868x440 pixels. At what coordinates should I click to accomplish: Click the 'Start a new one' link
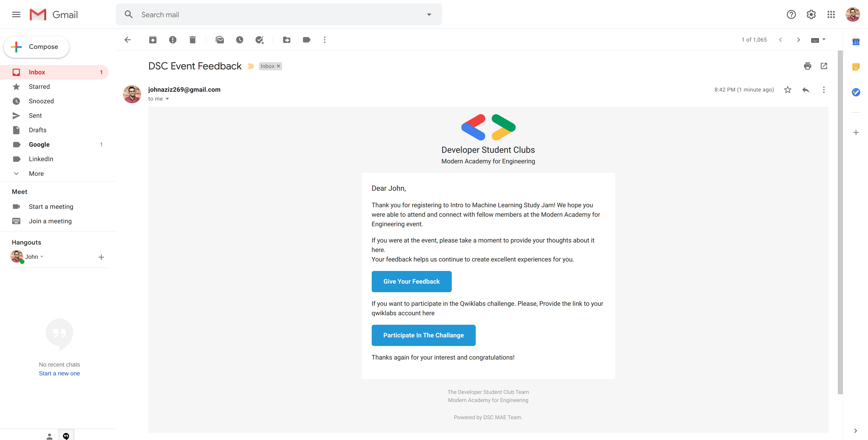point(59,373)
